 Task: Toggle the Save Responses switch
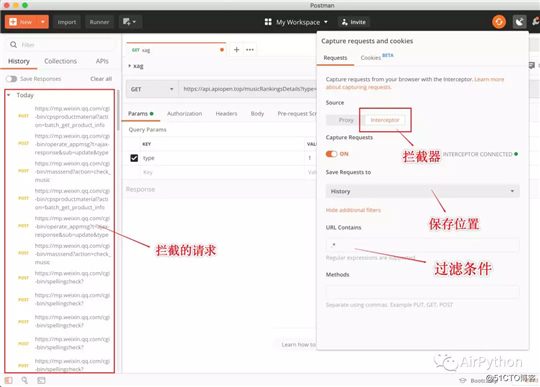coord(11,79)
